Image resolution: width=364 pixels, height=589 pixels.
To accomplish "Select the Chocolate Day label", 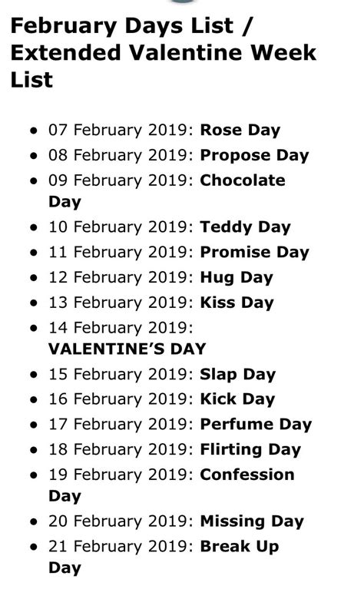I will (x=167, y=190).
